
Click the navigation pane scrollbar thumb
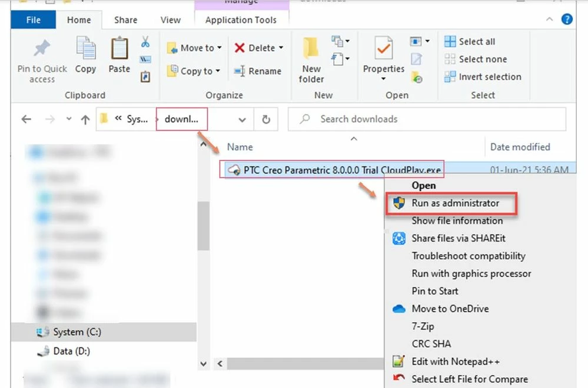coord(203,226)
